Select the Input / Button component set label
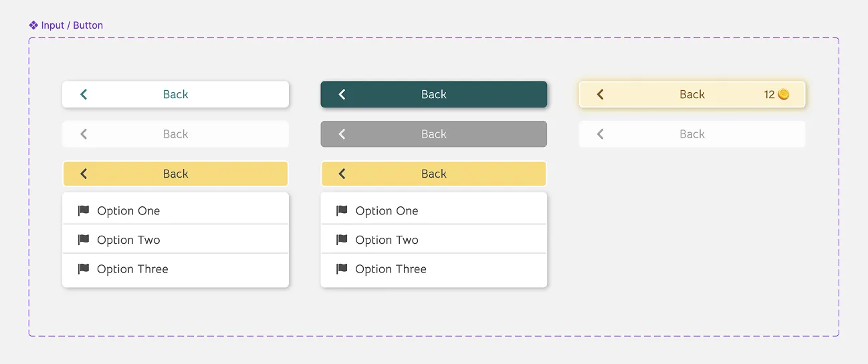Screen dimensions: 868x364 tap(72, 25)
